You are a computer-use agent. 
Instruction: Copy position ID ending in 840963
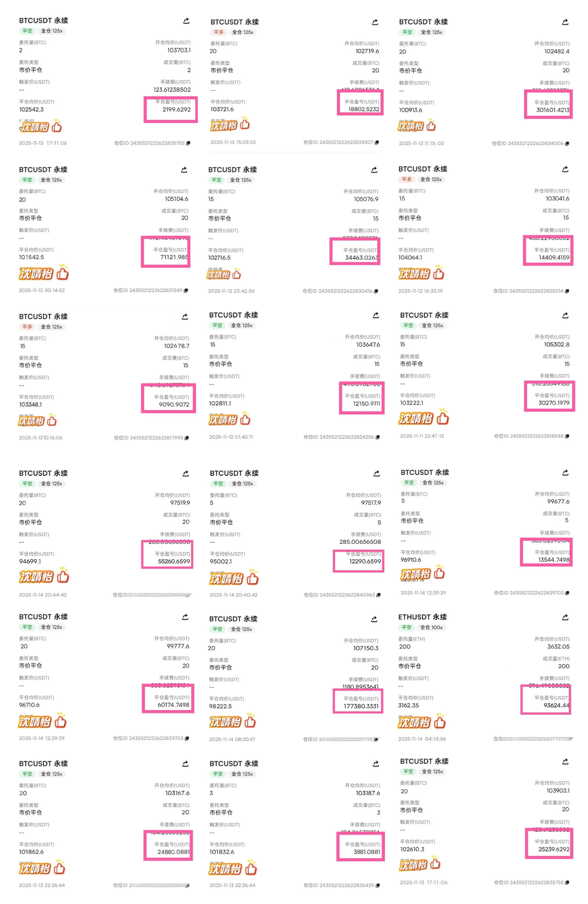(x=378, y=595)
